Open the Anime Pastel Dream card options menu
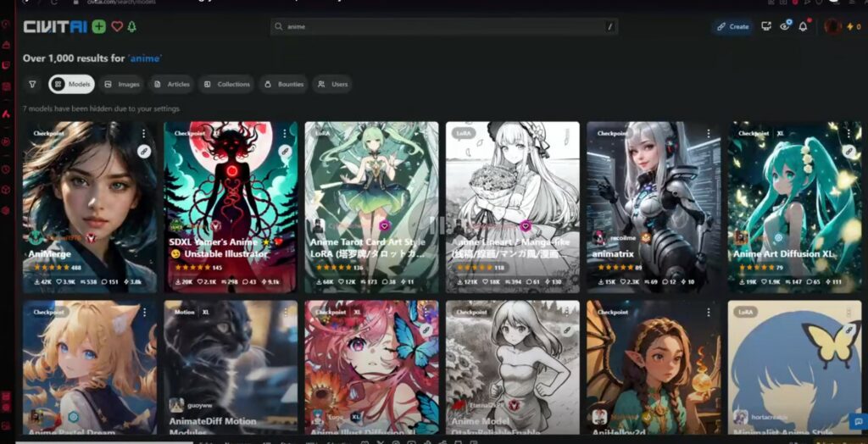868x444 pixels. [x=144, y=313]
